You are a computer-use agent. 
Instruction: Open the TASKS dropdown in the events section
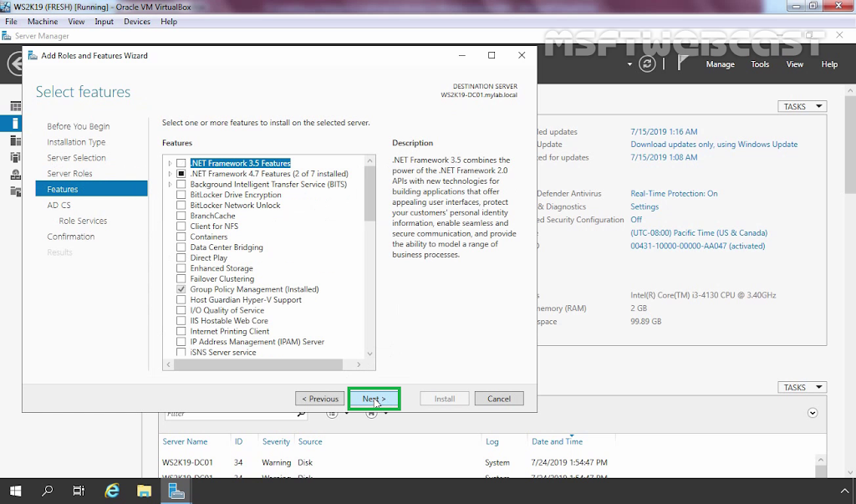(802, 387)
